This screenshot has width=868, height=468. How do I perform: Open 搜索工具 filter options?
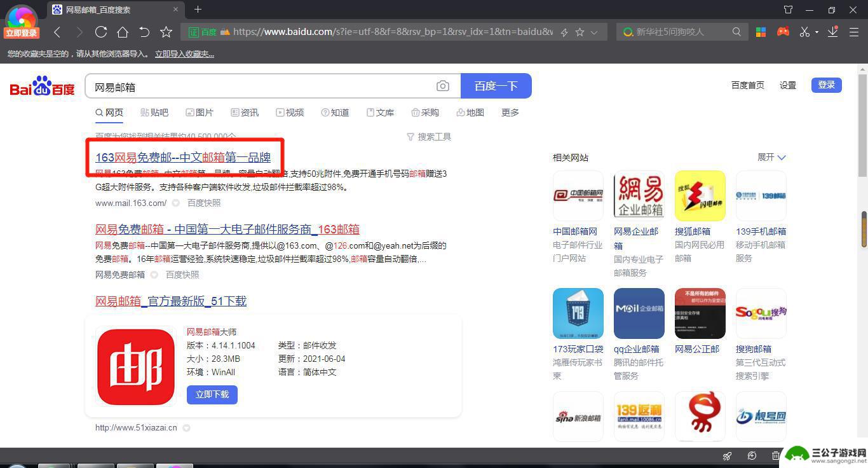coord(429,137)
